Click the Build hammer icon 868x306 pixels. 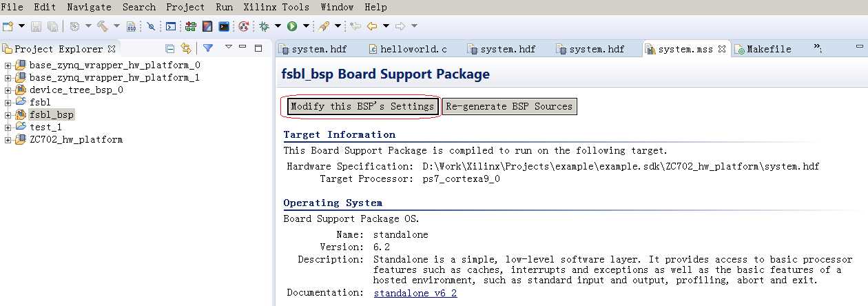tap(103, 26)
